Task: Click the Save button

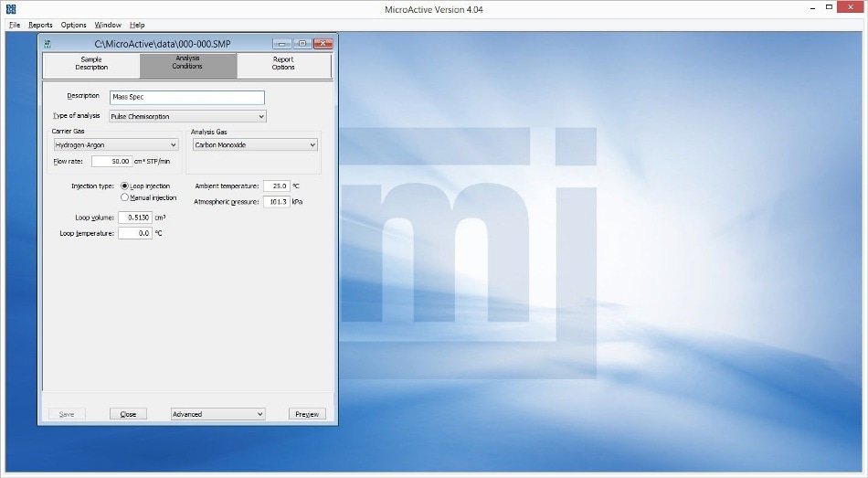Action: click(67, 414)
